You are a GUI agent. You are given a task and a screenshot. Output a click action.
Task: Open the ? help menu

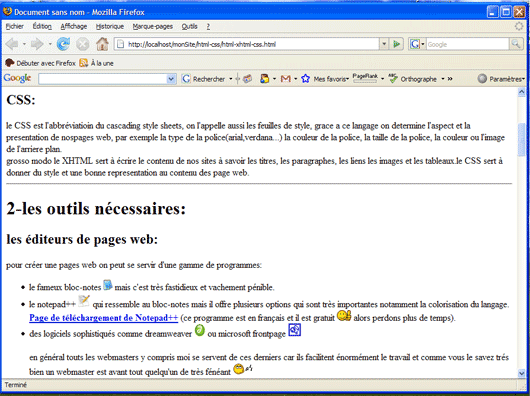coord(208,26)
